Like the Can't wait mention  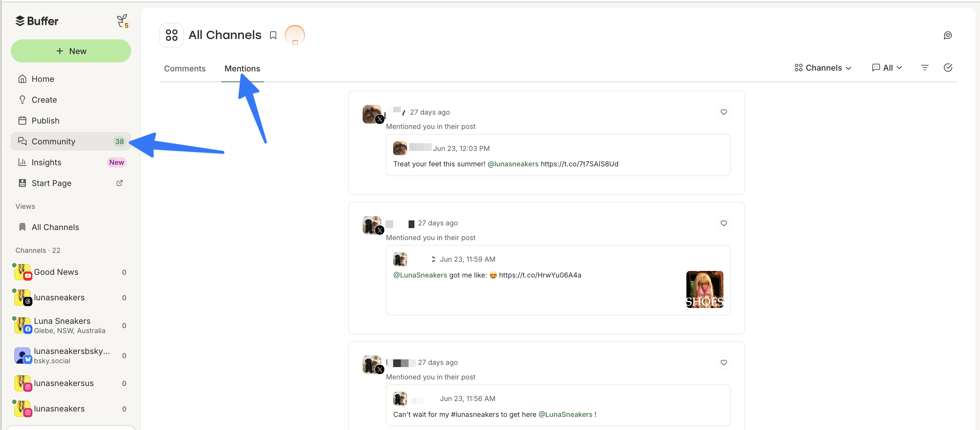pos(724,362)
